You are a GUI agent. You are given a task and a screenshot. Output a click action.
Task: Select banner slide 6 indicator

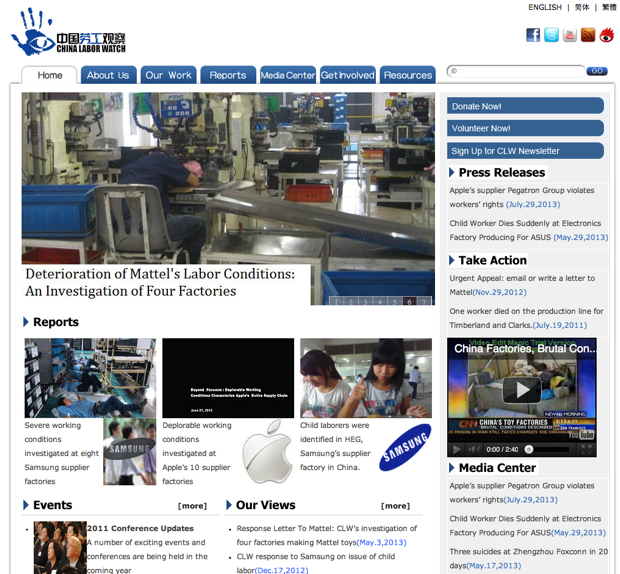[409, 302]
